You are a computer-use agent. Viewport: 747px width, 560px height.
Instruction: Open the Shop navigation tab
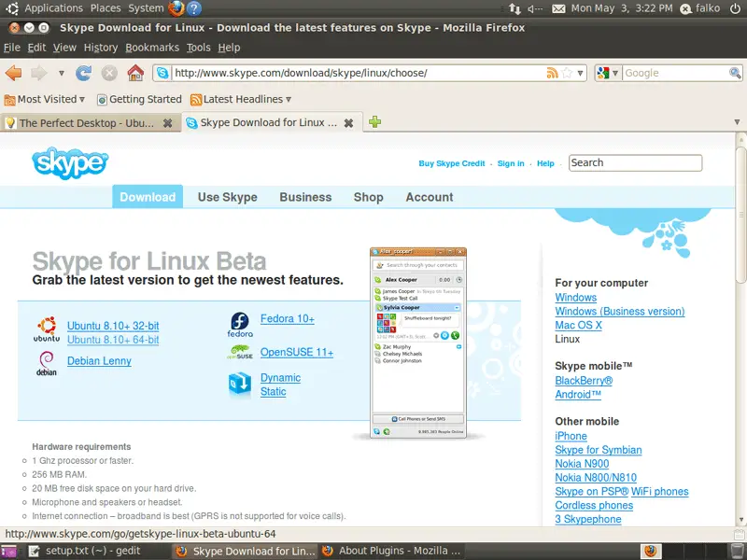pyautogui.click(x=368, y=197)
